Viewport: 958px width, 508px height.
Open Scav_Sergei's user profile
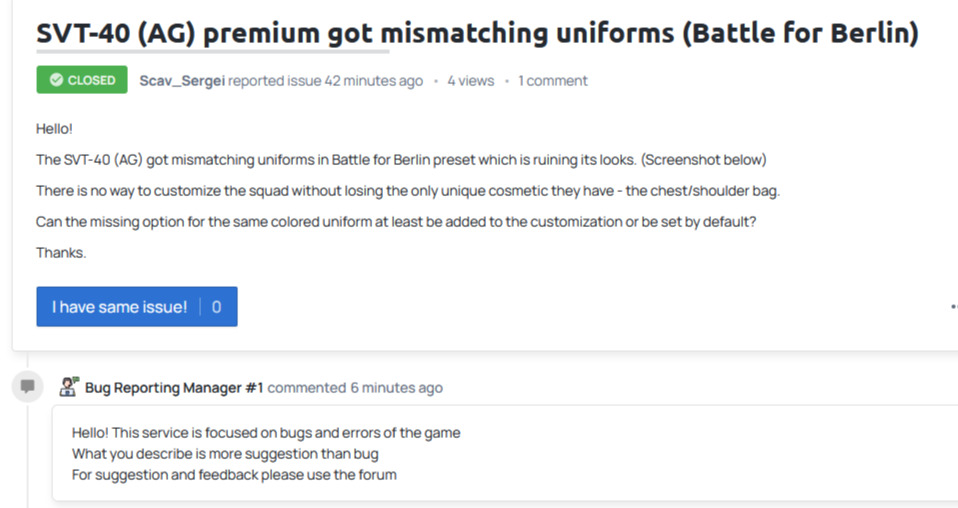click(182, 81)
